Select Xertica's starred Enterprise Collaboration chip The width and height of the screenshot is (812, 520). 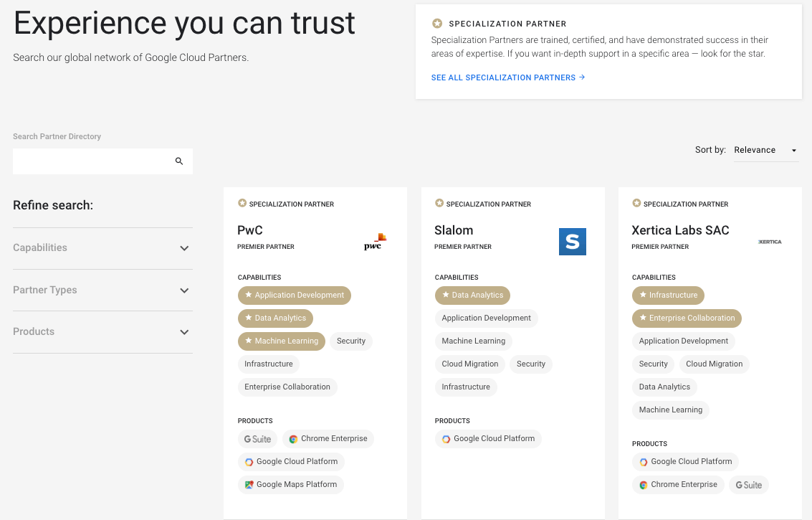coord(687,318)
